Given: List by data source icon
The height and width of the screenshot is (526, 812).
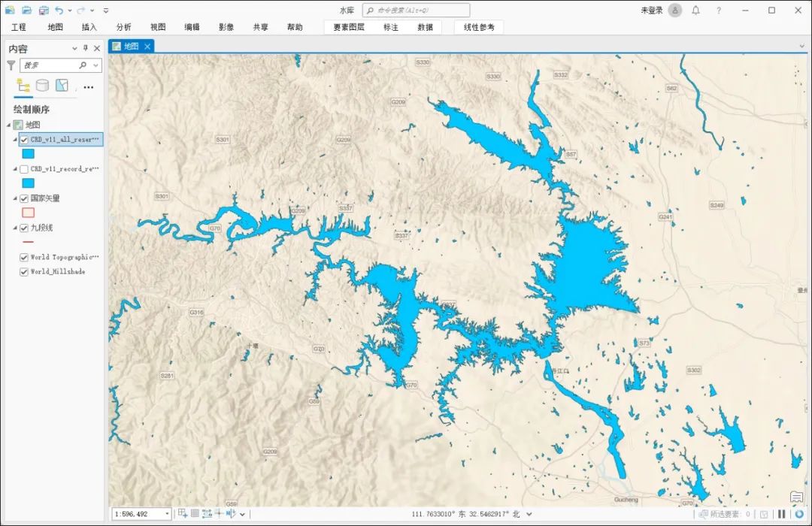Looking at the screenshot, I should pos(42,86).
